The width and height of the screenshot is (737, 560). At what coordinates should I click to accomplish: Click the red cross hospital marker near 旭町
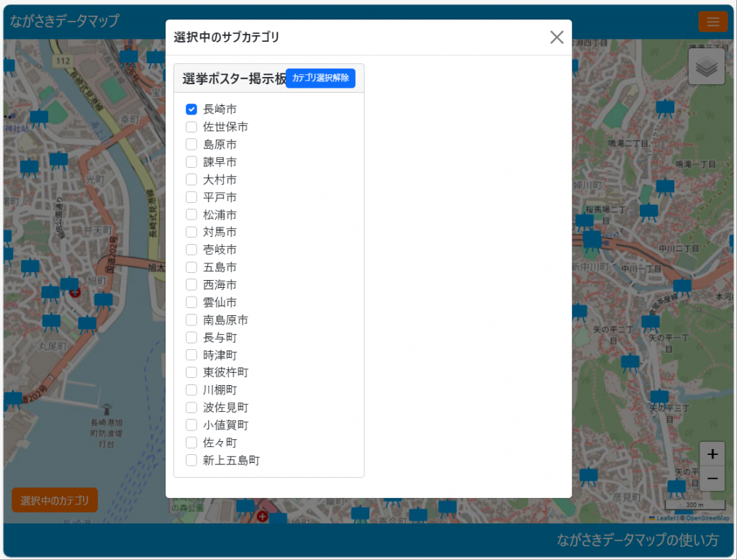click(x=75, y=292)
